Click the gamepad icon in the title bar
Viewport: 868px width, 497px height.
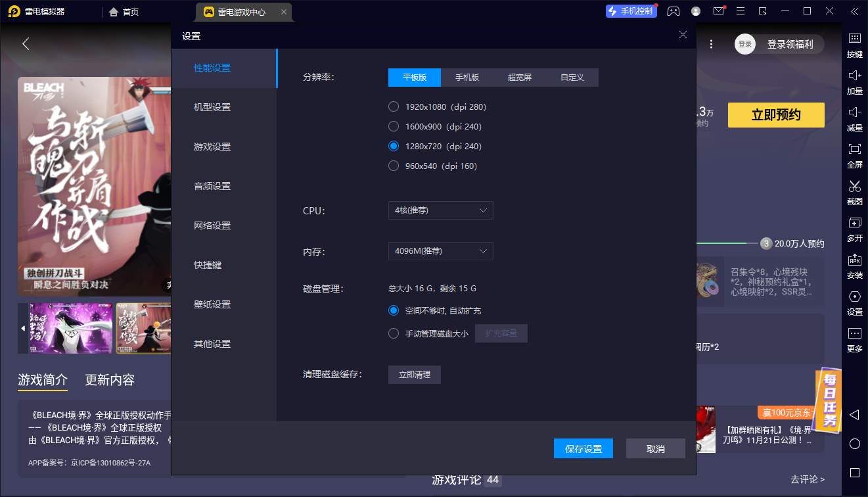[x=673, y=11]
